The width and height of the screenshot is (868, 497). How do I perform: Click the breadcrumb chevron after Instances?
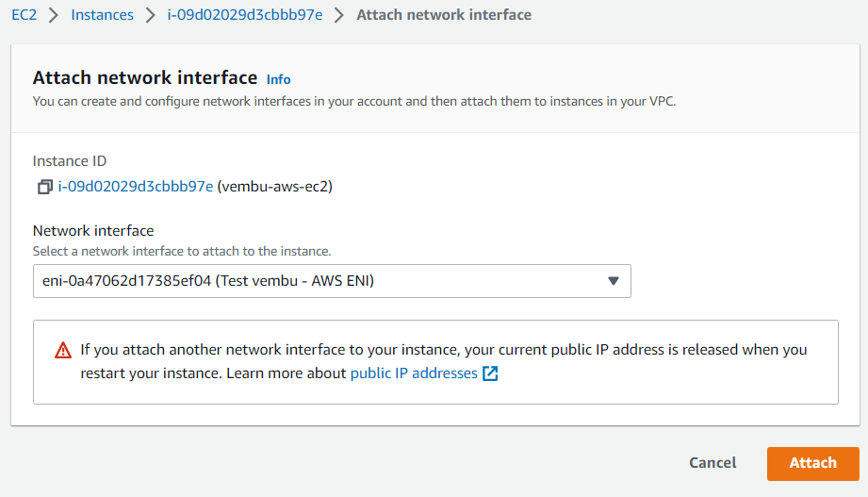coord(150,15)
